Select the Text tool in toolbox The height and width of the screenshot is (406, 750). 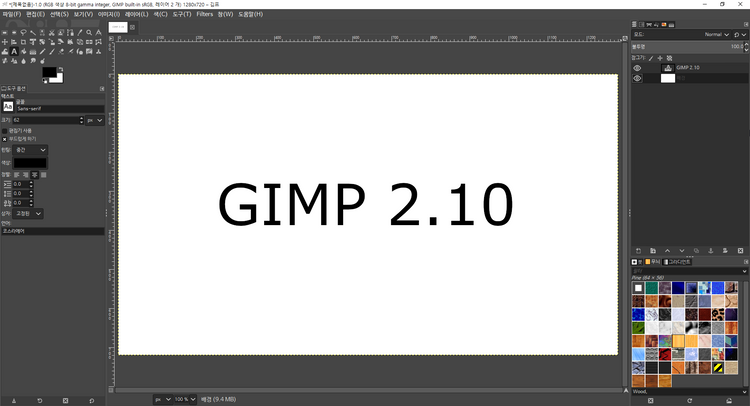14,52
